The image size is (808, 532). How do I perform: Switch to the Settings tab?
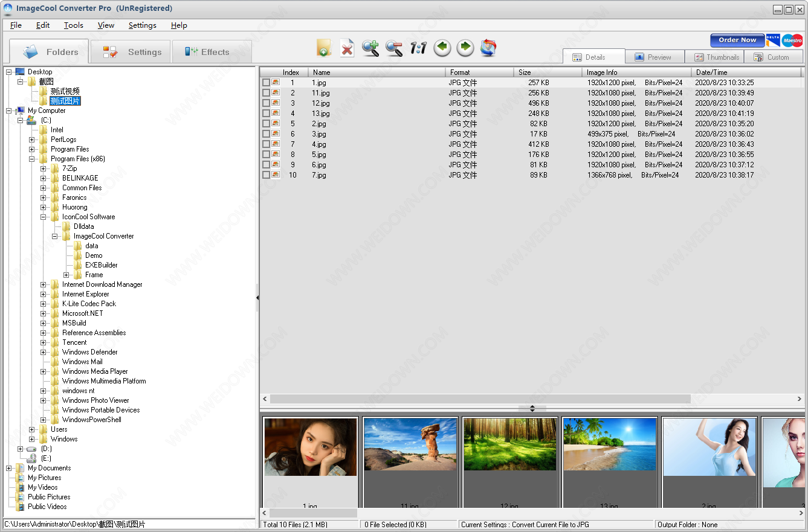click(x=131, y=52)
